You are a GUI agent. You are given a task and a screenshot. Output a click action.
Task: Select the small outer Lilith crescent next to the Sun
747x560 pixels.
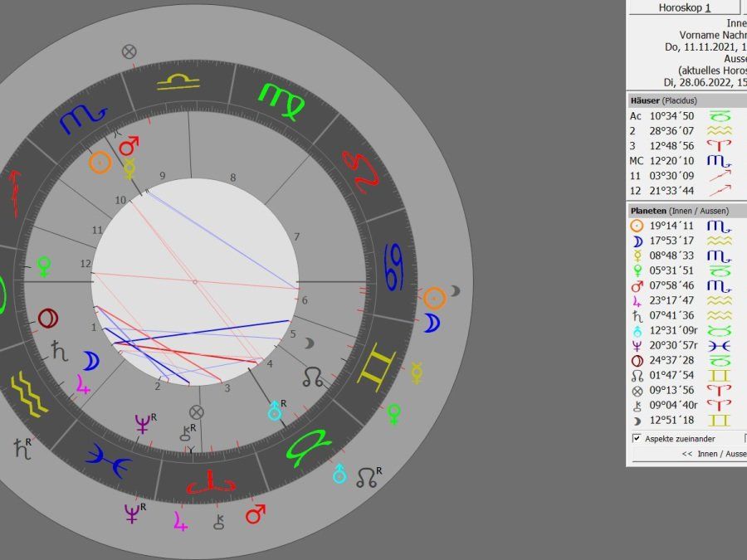[456, 291]
